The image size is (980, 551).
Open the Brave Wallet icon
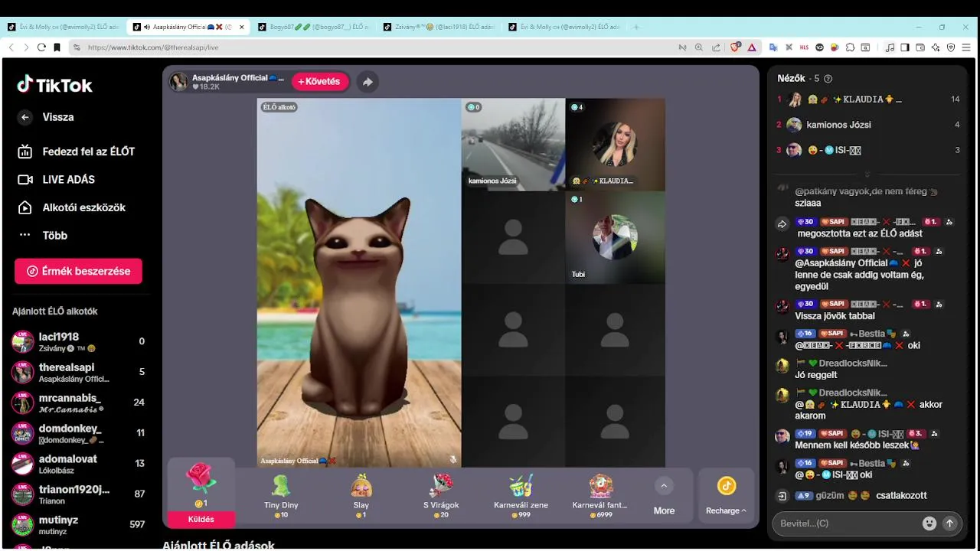(920, 47)
